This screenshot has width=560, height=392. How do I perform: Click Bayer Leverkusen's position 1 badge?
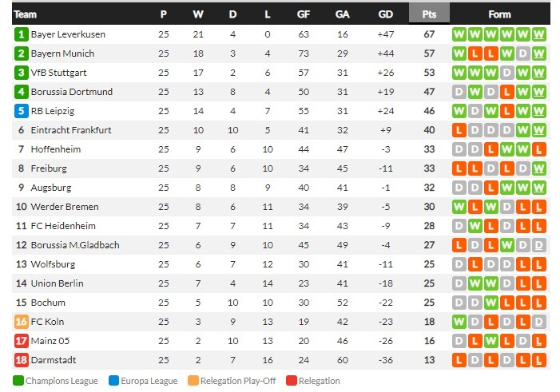click(22, 34)
